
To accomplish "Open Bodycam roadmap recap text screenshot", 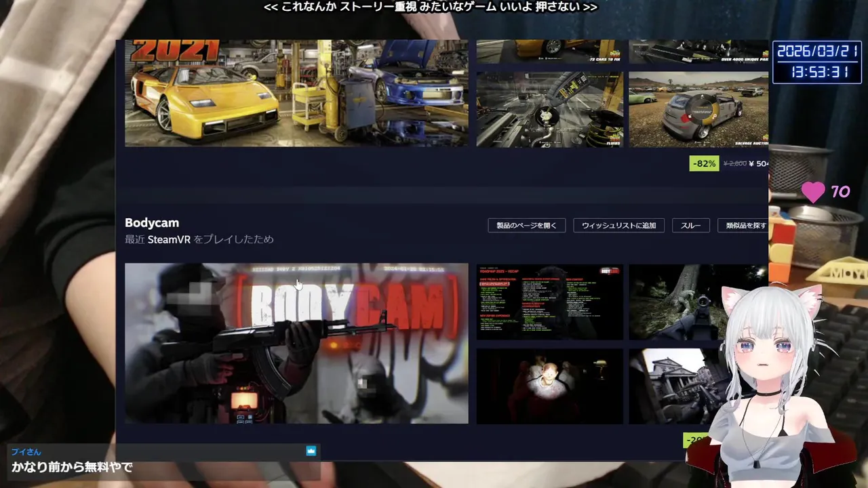I will [549, 302].
